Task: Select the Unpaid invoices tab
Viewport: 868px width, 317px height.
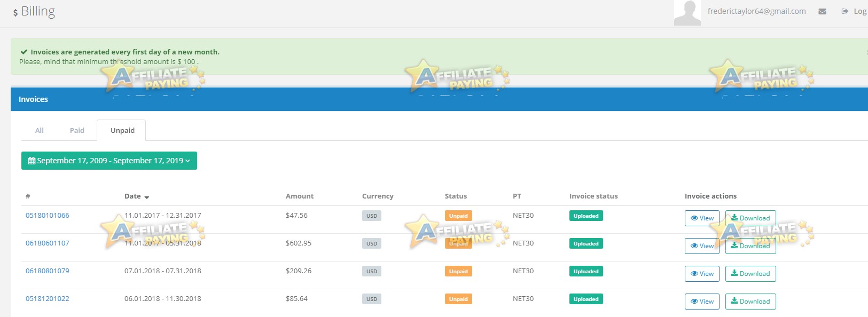Action: 122,130
